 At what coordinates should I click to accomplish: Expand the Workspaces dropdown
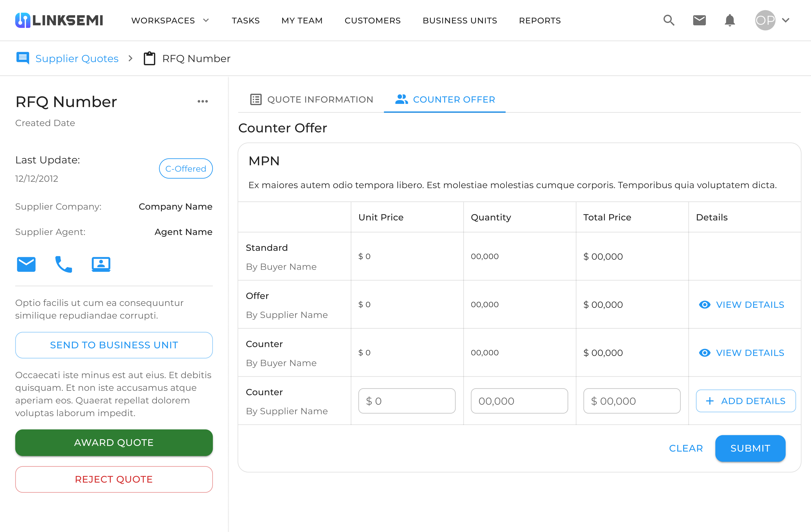pyautogui.click(x=170, y=20)
